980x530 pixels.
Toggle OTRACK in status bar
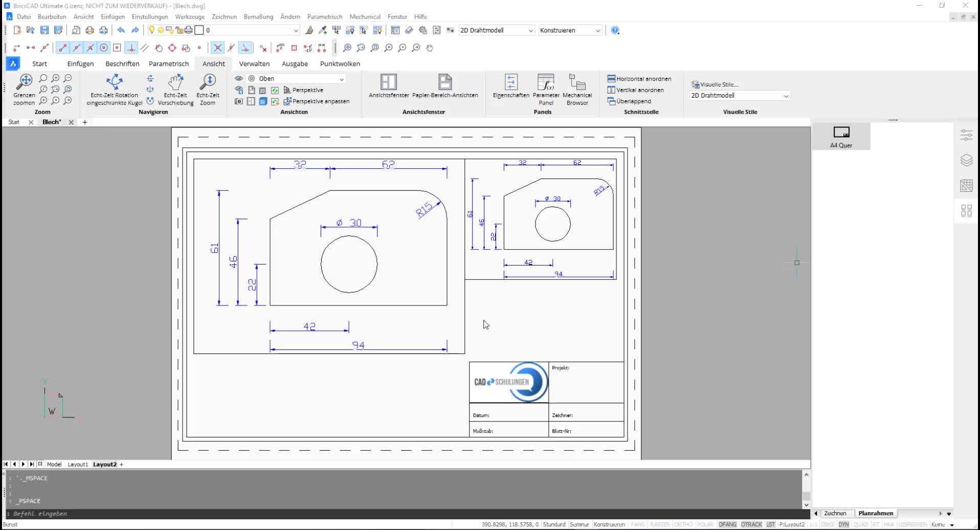[751, 524]
